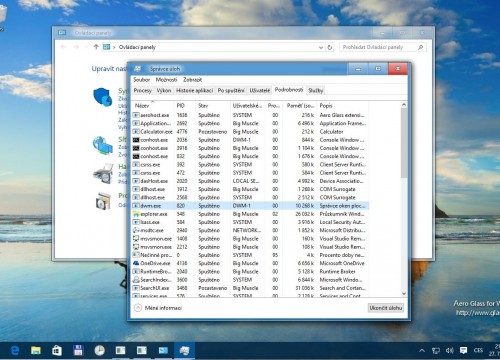Click the floppy disk app on the taskbar
This screenshot has width=500, height=360.
click(78, 350)
